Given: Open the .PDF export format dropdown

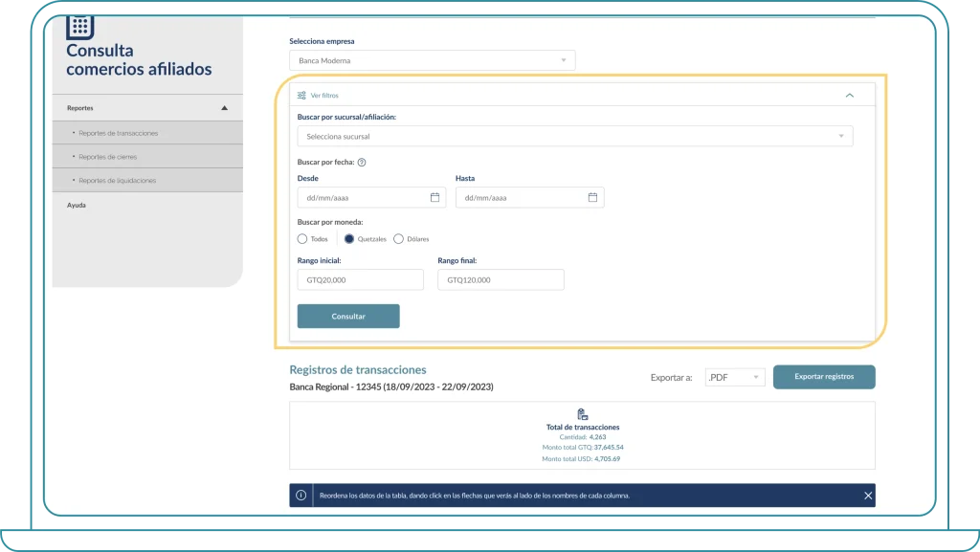Looking at the screenshot, I should point(734,377).
